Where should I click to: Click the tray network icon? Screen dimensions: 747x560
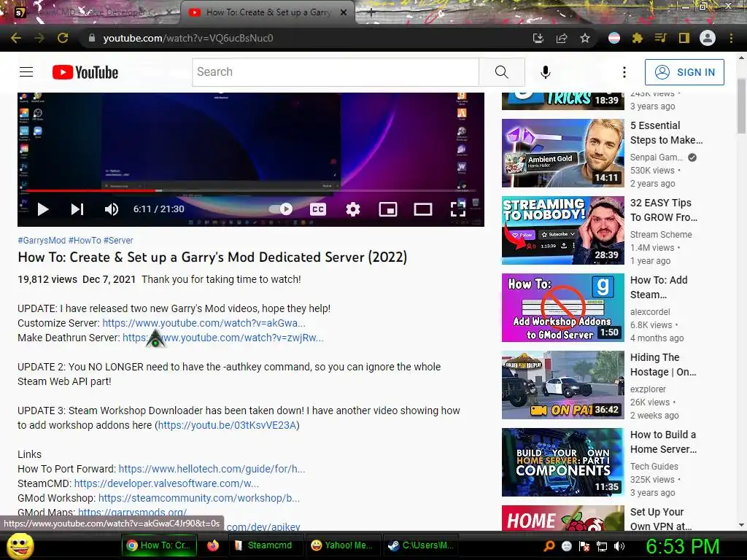(602, 546)
